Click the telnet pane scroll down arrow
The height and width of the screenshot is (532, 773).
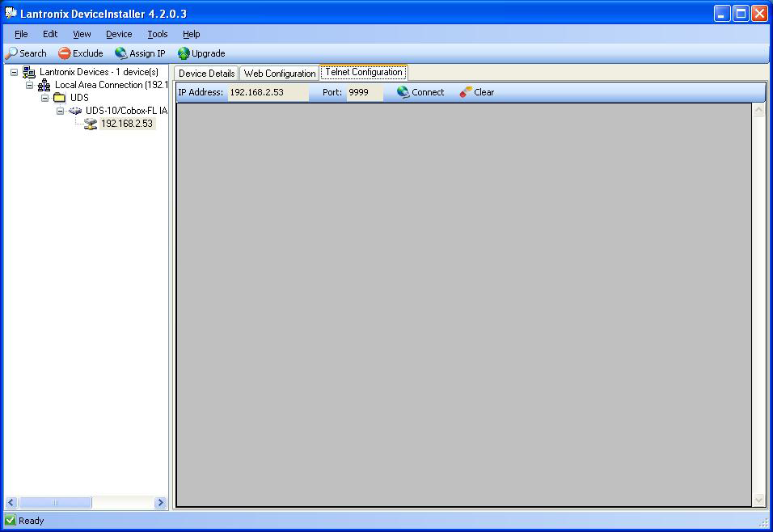[758, 500]
